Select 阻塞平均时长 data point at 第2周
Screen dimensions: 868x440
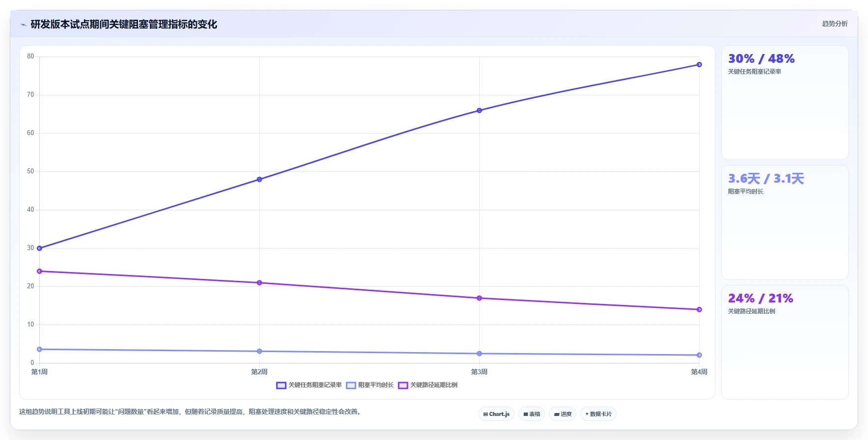pyautogui.click(x=259, y=351)
